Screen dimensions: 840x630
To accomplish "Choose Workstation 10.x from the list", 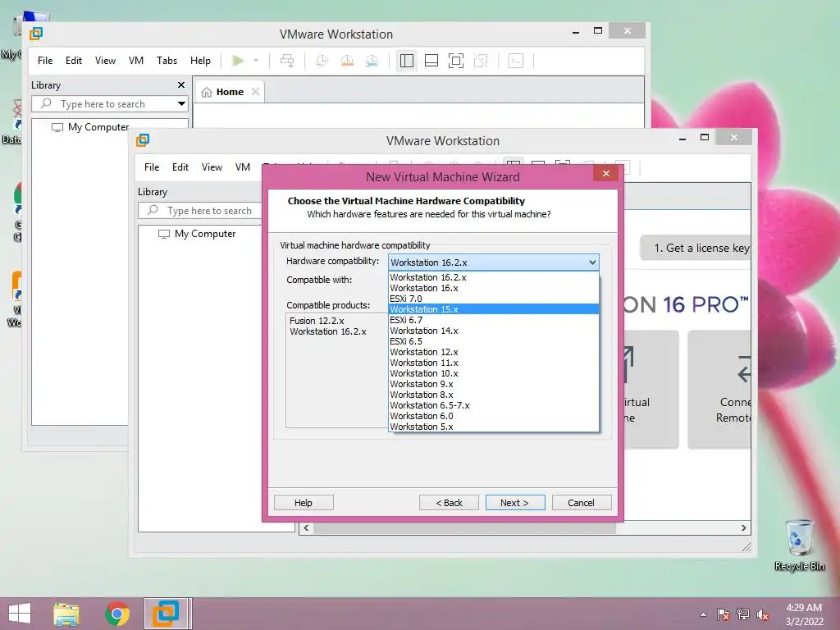I will [493, 373].
